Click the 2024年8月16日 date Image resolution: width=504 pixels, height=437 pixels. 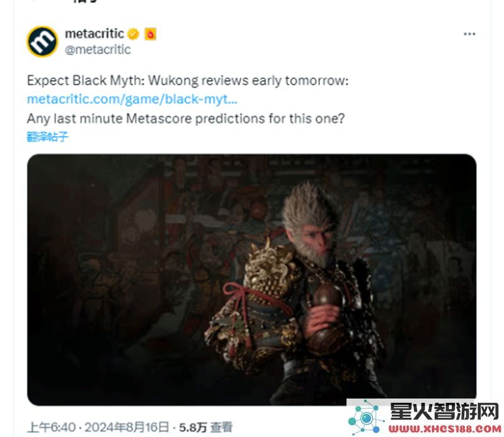click(x=127, y=428)
